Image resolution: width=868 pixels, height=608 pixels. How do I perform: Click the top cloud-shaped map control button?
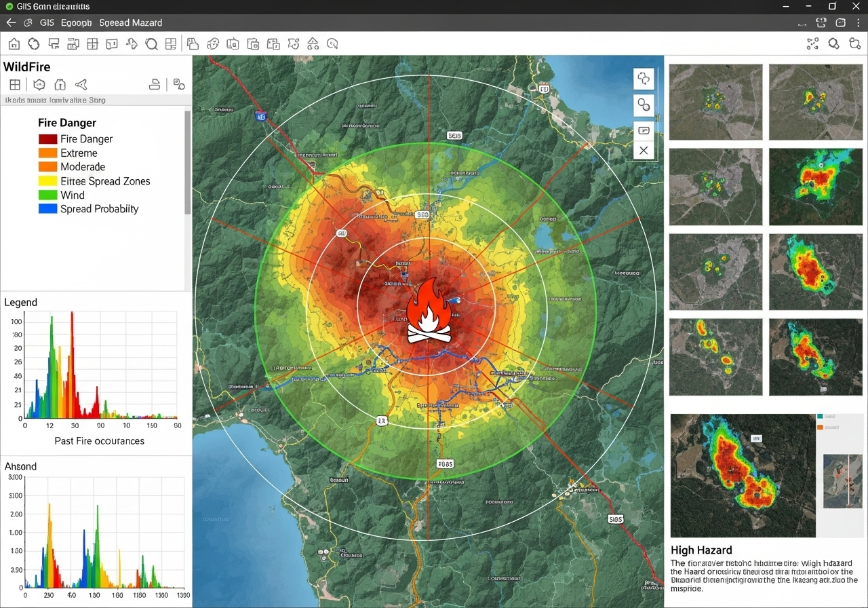tap(643, 79)
